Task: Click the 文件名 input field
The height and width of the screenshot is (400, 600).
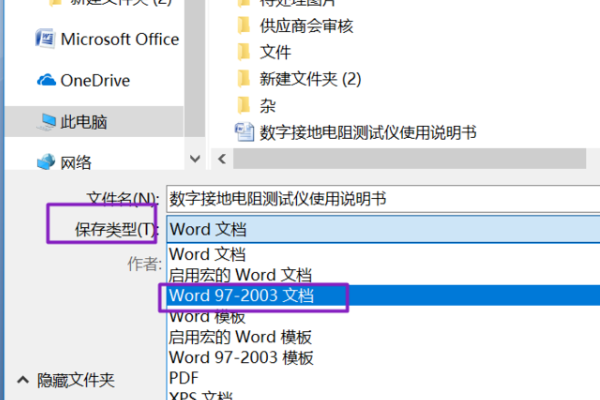Action: pyautogui.click(x=383, y=199)
